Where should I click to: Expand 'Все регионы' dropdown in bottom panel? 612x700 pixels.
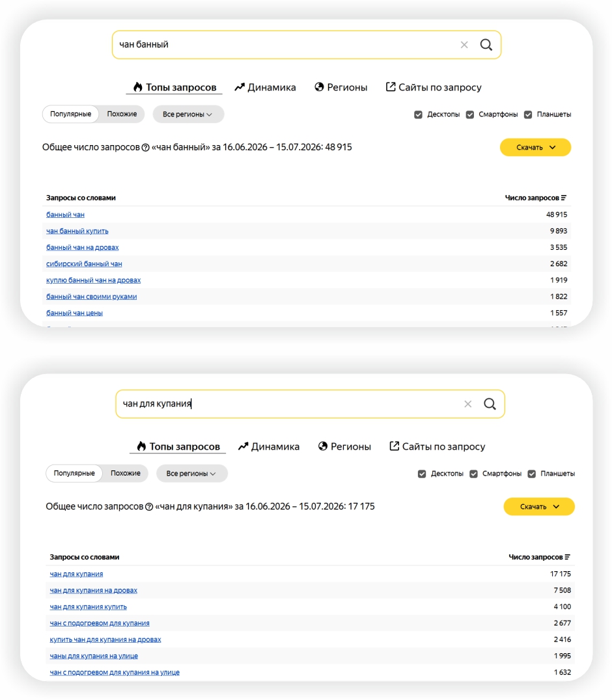[x=191, y=474]
